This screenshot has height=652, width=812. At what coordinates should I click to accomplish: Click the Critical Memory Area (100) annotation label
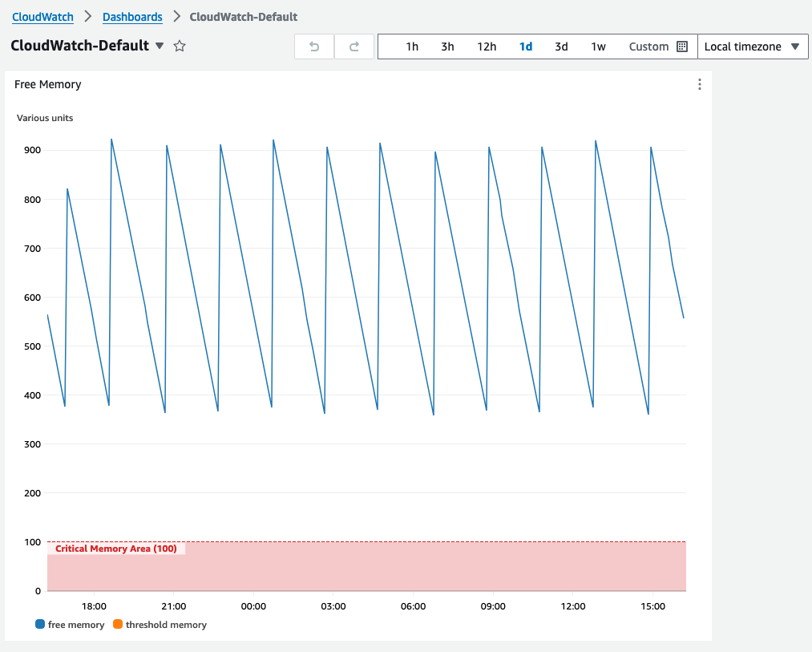pos(116,549)
